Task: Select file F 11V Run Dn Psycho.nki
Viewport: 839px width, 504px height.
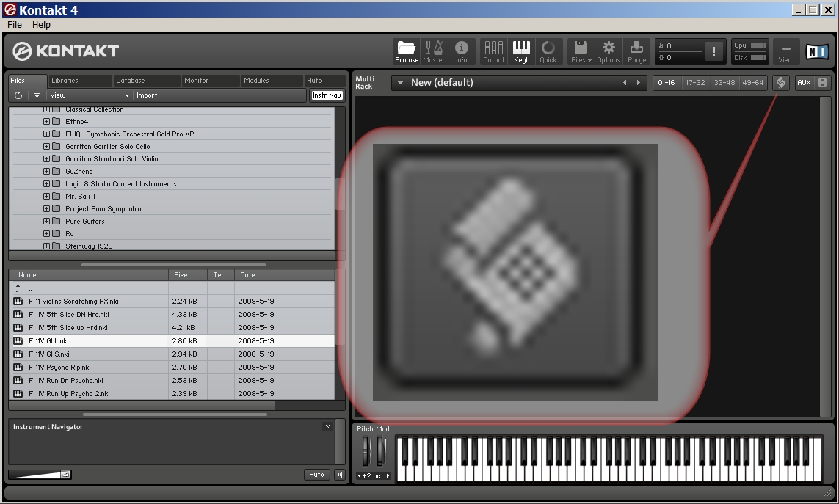Action: (x=172, y=381)
